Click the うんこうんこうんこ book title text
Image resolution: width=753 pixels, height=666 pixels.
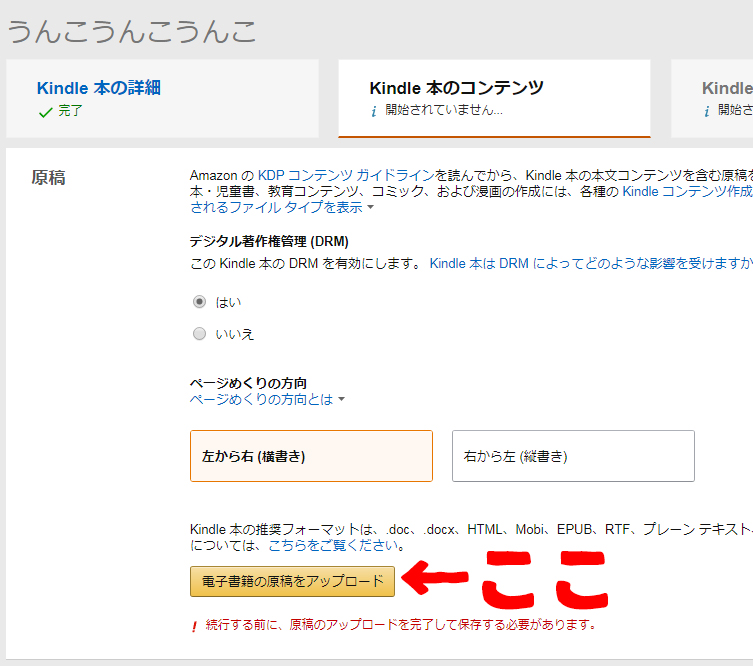[x=132, y=32]
